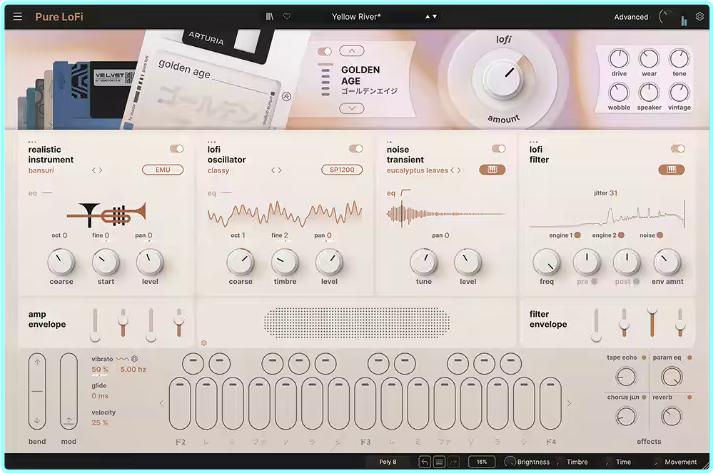Open the hamburger menu in top-left corner
Viewport: 713px width, 473px height.
click(x=19, y=17)
